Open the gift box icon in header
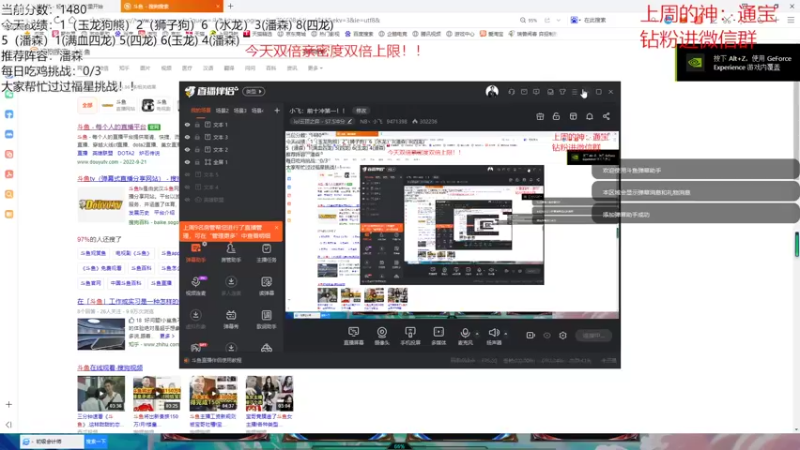 pyautogui.click(x=540, y=116)
